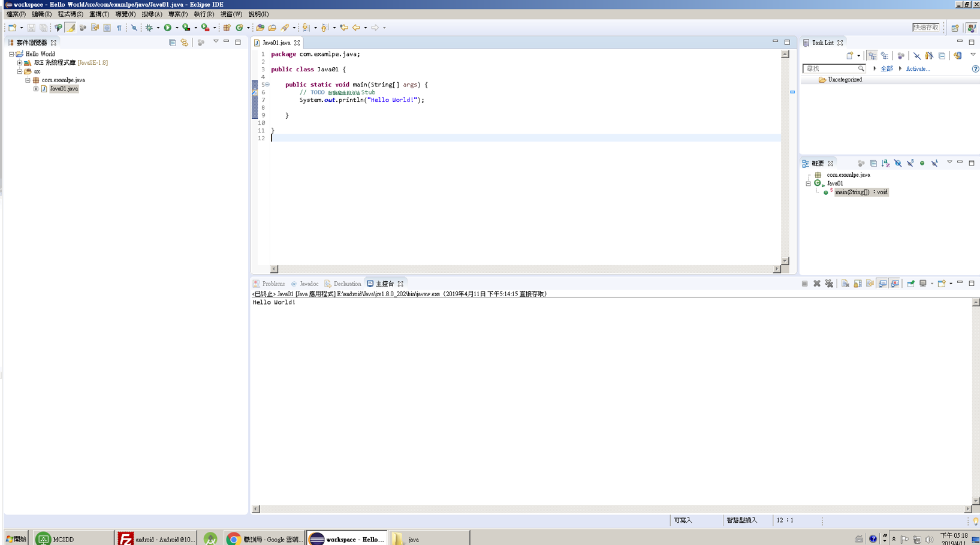The image size is (980, 545).
Task: Click the Save icon in toolbar
Action: click(31, 28)
